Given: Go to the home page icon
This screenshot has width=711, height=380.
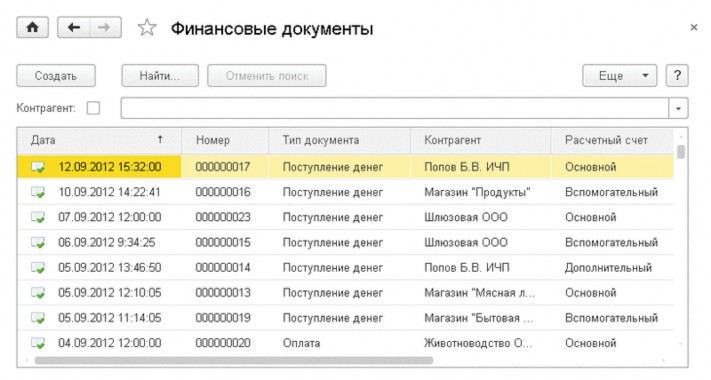Looking at the screenshot, I should (x=32, y=28).
